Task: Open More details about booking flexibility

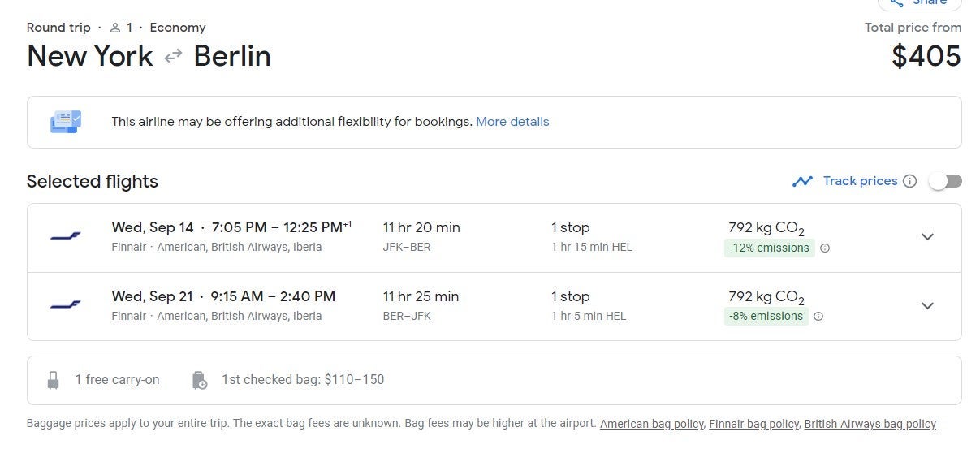Action: click(512, 122)
